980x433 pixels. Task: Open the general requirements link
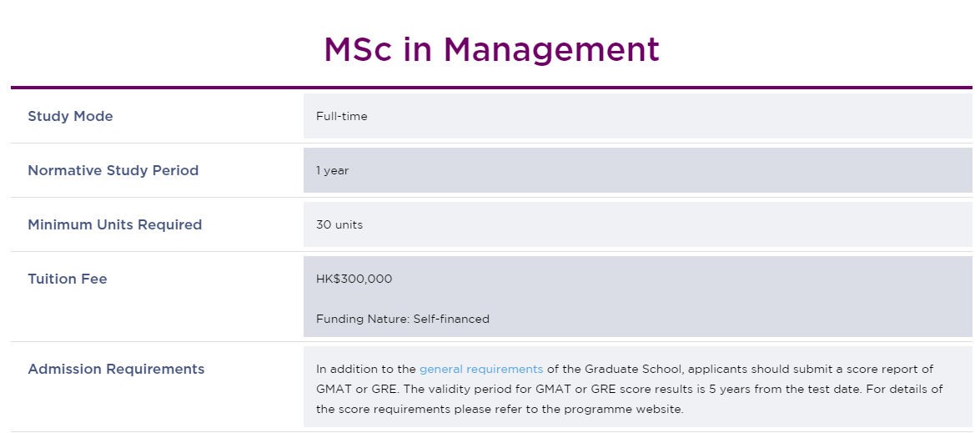click(x=481, y=370)
